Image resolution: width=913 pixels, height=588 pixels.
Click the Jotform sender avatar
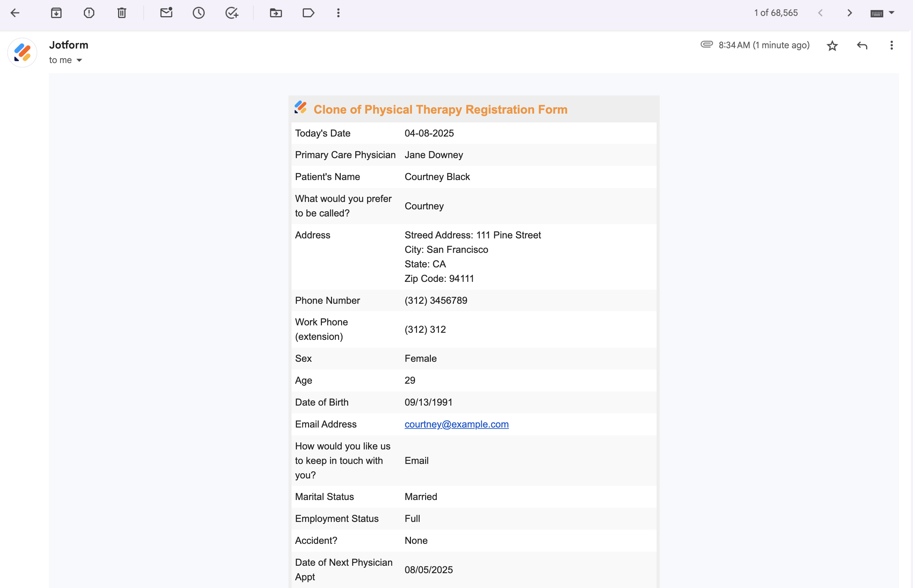pyautogui.click(x=22, y=53)
